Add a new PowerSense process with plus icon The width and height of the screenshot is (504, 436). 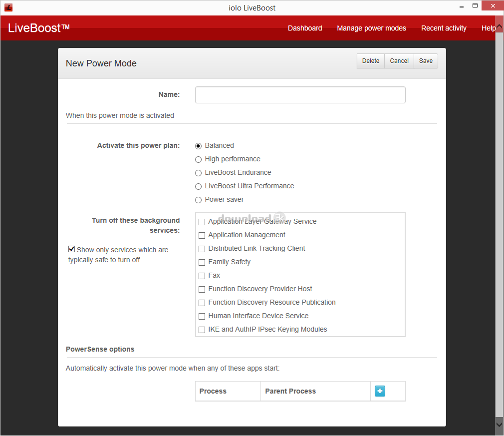[380, 391]
